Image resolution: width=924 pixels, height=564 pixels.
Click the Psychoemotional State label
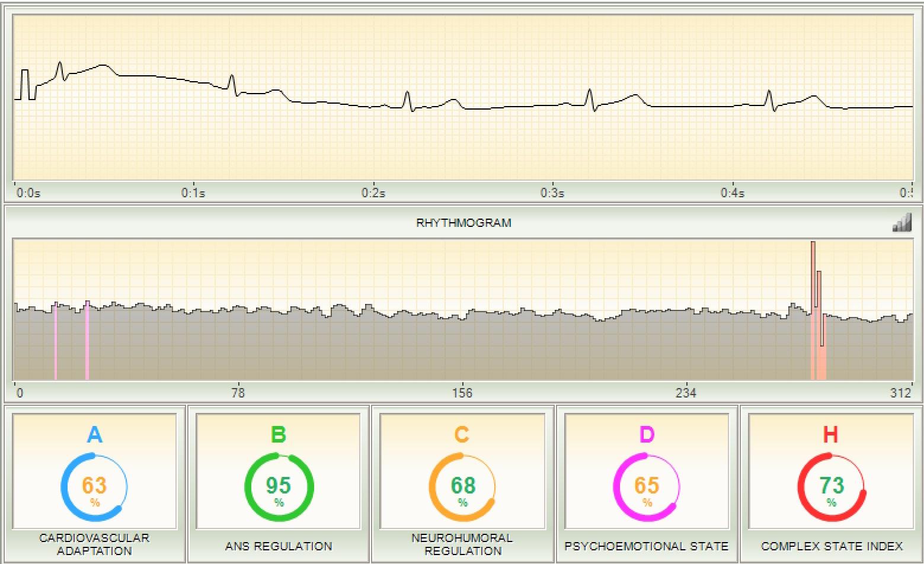point(647,546)
